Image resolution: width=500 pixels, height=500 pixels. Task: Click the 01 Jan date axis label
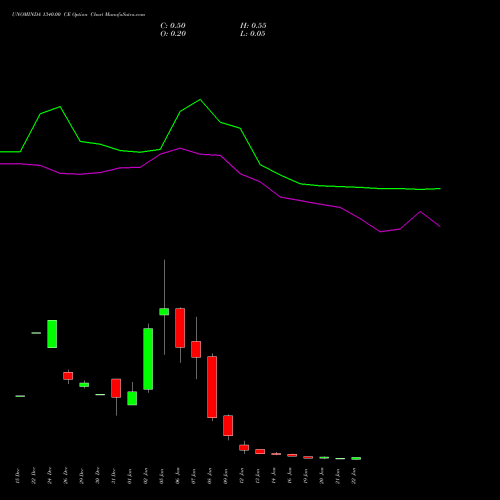pyautogui.click(x=129, y=476)
